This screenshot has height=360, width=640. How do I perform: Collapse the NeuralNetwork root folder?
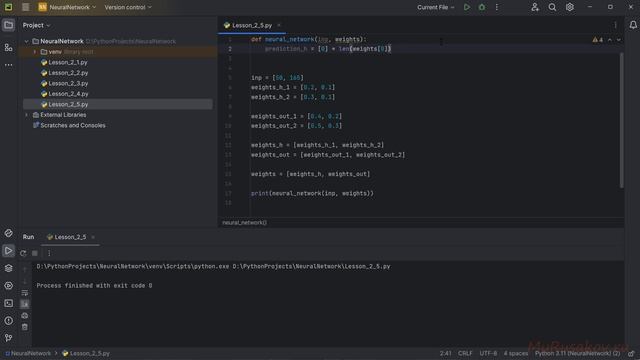(27, 41)
